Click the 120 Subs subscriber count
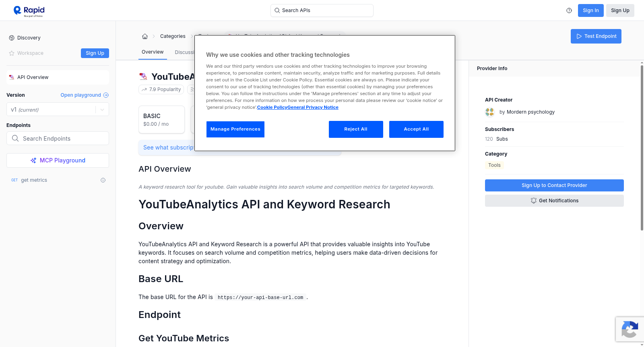This screenshot has height=347, width=644. [496, 139]
